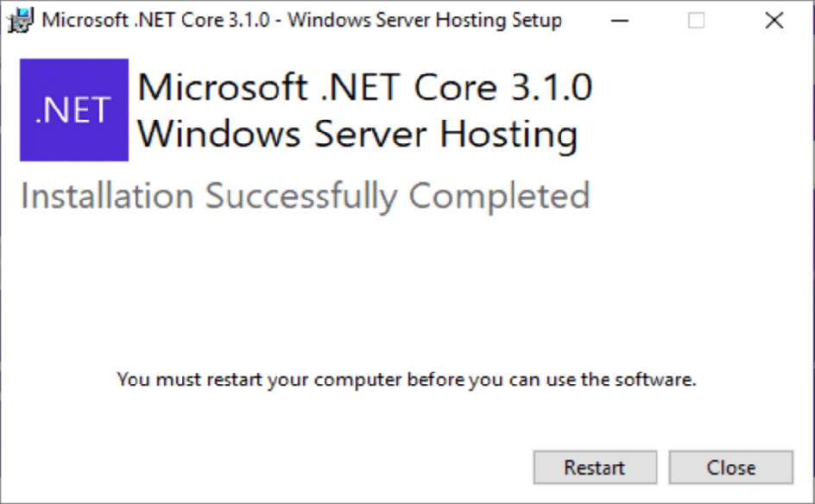The width and height of the screenshot is (815, 504).
Task: Click the word 'Hosting' in the large heading
Action: (x=509, y=135)
